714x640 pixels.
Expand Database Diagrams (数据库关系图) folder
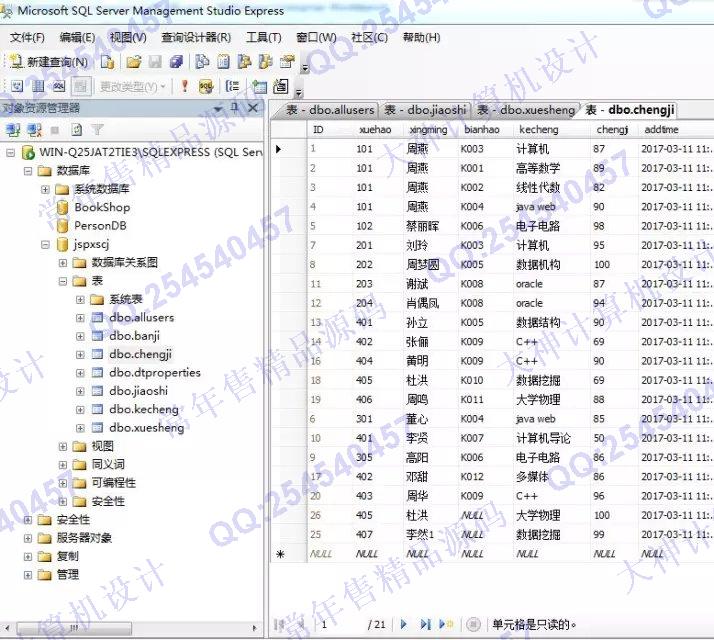[x=63, y=263]
